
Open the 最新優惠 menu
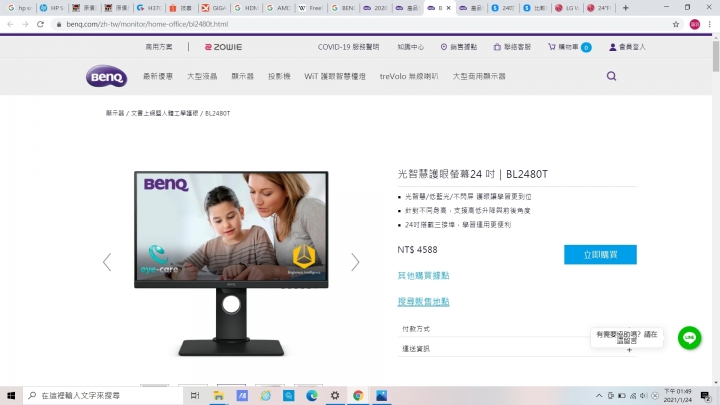tap(158, 76)
